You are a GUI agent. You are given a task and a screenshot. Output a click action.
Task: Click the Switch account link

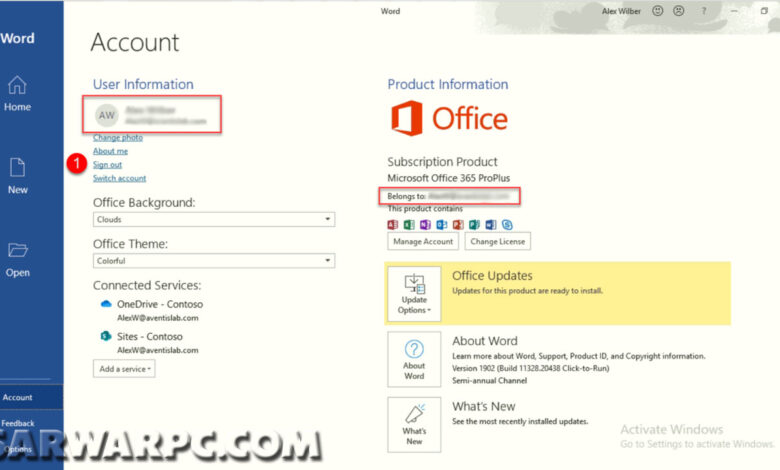119,178
